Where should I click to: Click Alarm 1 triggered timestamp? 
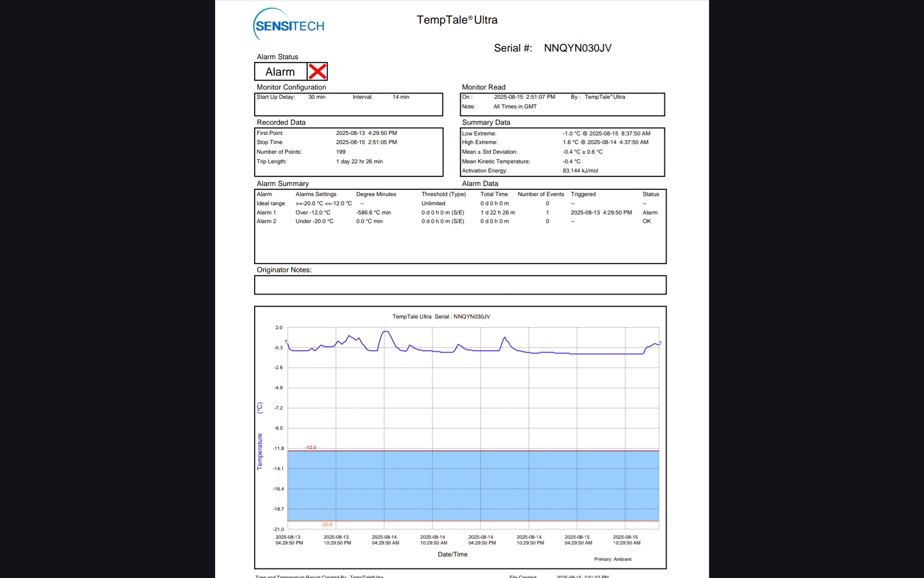601,212
